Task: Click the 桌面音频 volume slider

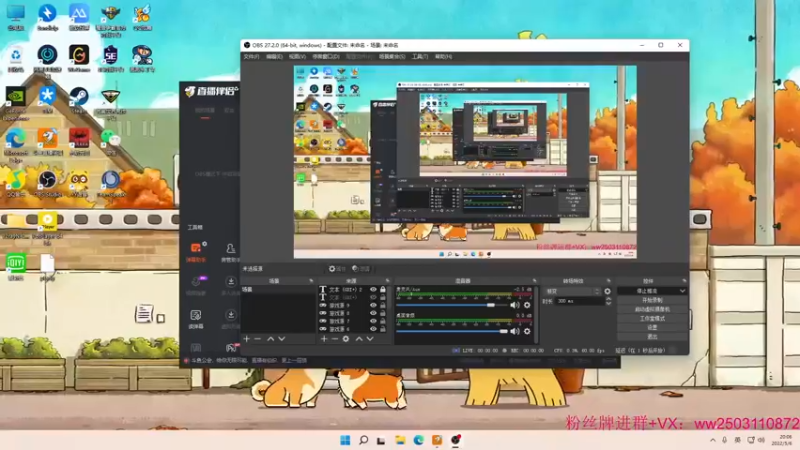Action: (x=452, y=331)
